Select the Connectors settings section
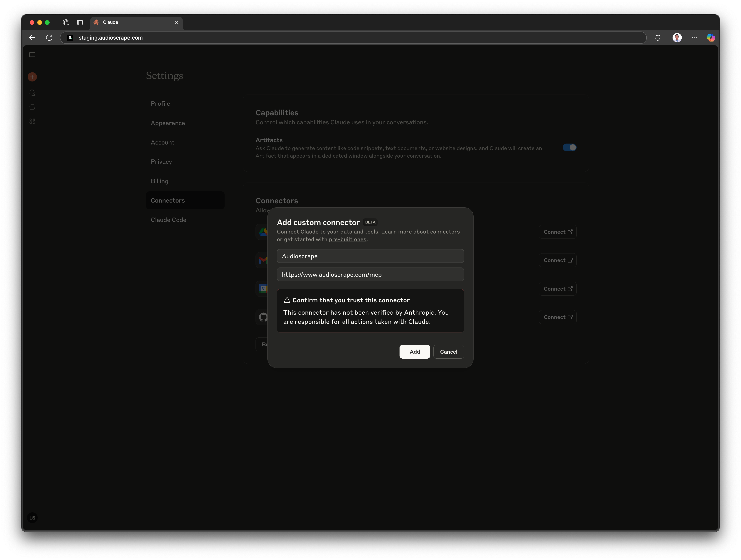 185,201
